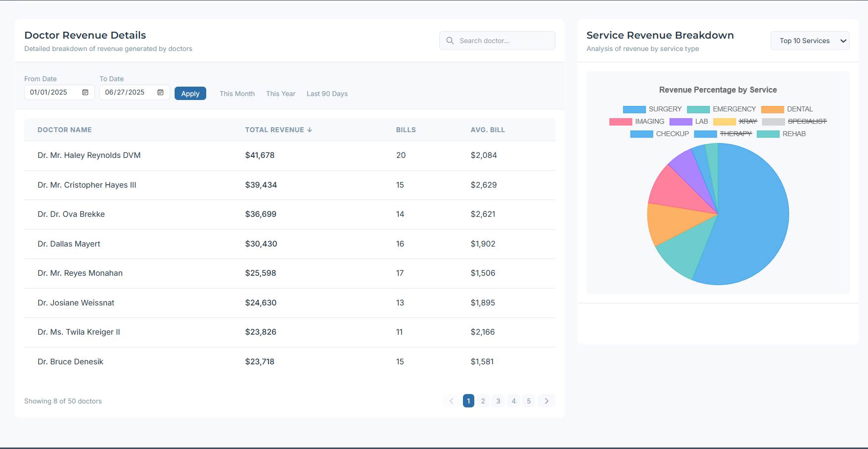Click the sort arrow beside Total Revenue
Image resolution: width=868 pixels, height=449 pixels.
click(x=310, y=130)
